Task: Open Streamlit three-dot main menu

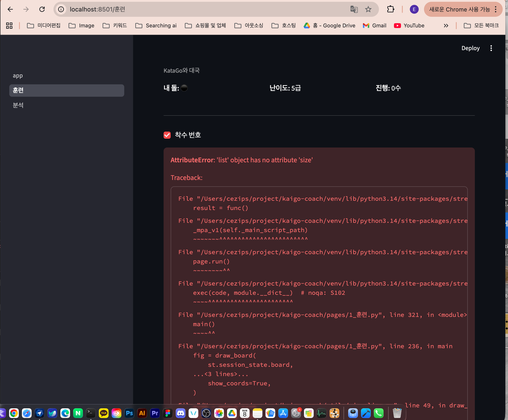Action: [491, 48]
